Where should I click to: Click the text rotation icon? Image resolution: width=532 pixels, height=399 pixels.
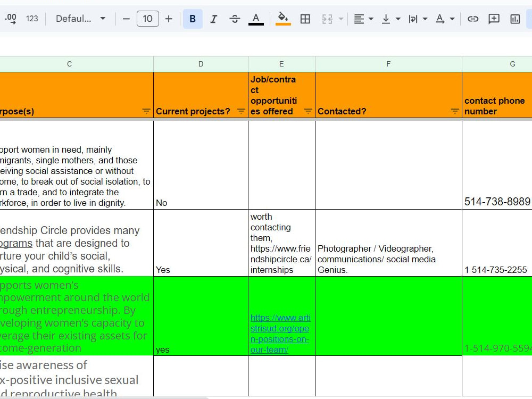(440, 19)
